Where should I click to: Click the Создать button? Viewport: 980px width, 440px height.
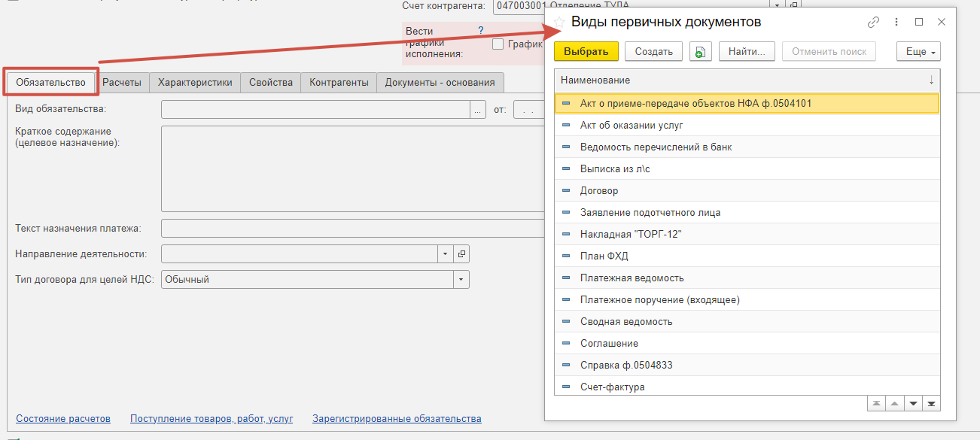pyautogui.click(x=653, y=51)
